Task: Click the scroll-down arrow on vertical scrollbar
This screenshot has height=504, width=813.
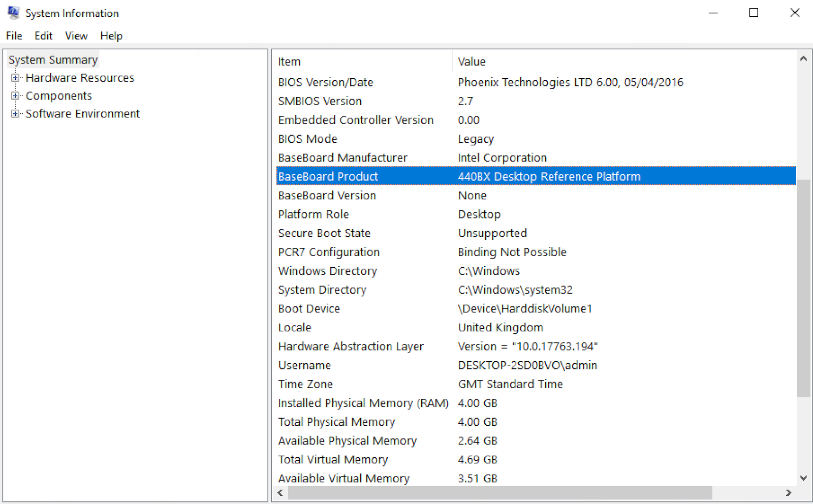Action: pyautogui.click(x=804, y=478)
